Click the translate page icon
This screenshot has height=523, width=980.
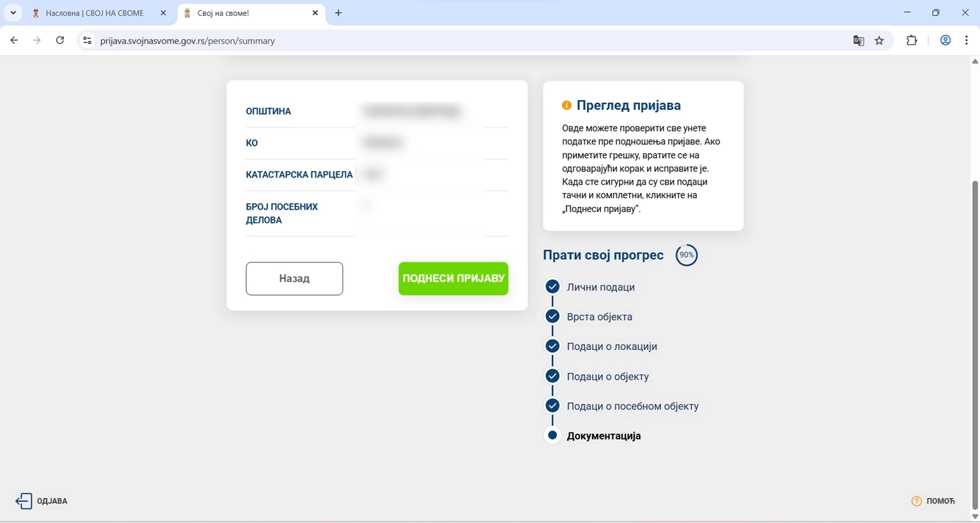pyautogui.click(x=859, y=40)
